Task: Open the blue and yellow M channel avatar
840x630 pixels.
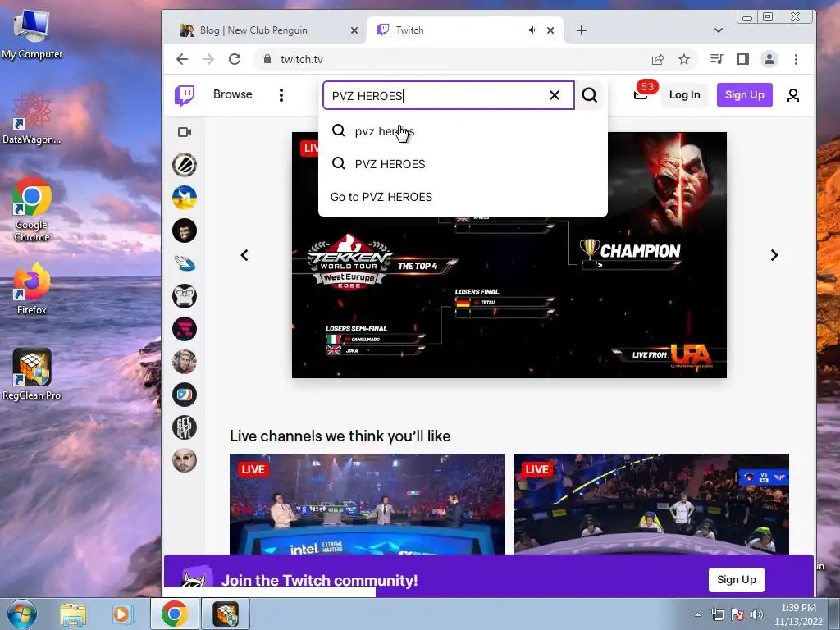Action: [185, 198]
